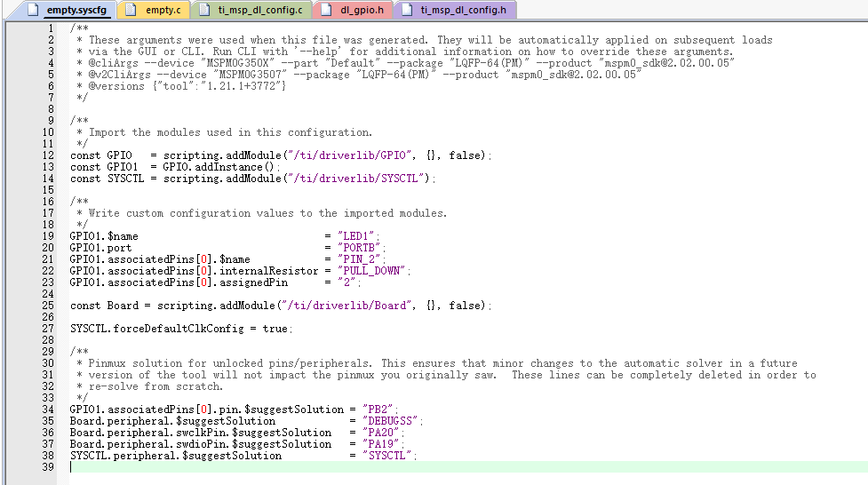This screenshot has width=868, height=485.
Task: Click GPIO1.port on line 20
Action: click(100, 248)
